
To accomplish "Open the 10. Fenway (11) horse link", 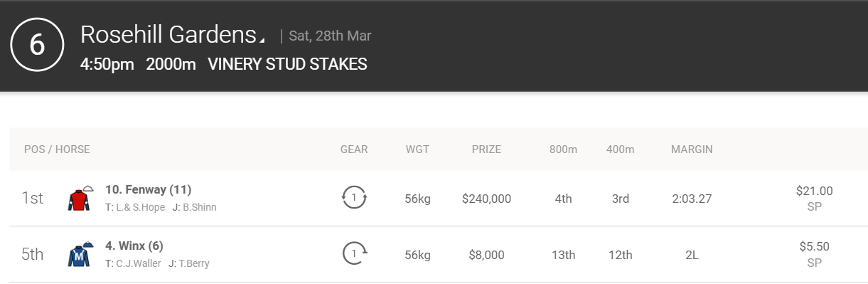I will 148,189.
